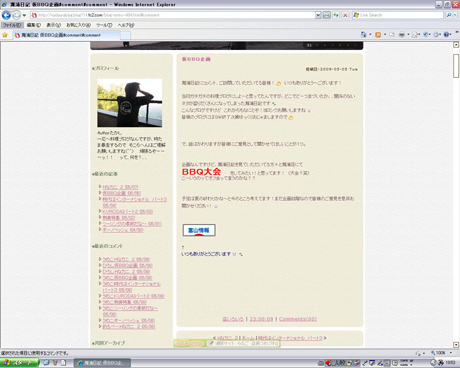Click the blue Help question icon
This screenshot has height=368, width=460.
coord(446,34)
